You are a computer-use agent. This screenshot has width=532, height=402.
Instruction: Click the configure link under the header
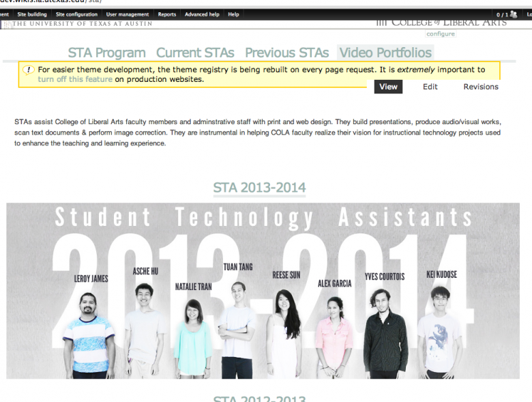440,33
